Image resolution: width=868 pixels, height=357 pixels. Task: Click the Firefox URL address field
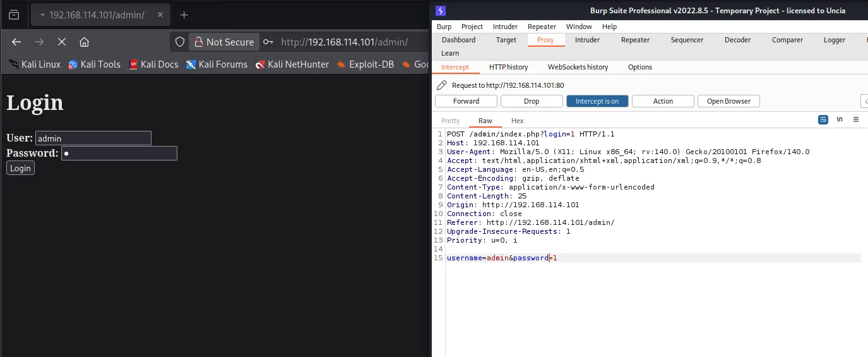[345, 42]
